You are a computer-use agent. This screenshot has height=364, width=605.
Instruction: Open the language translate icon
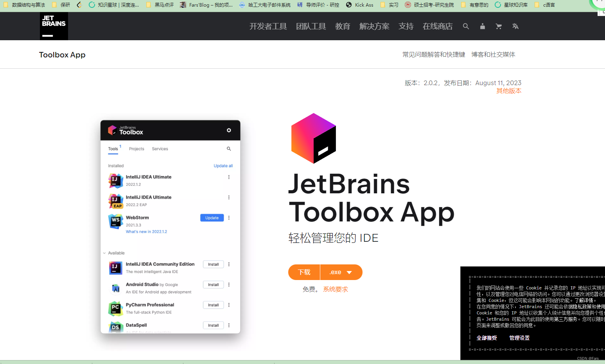[515, 26]
